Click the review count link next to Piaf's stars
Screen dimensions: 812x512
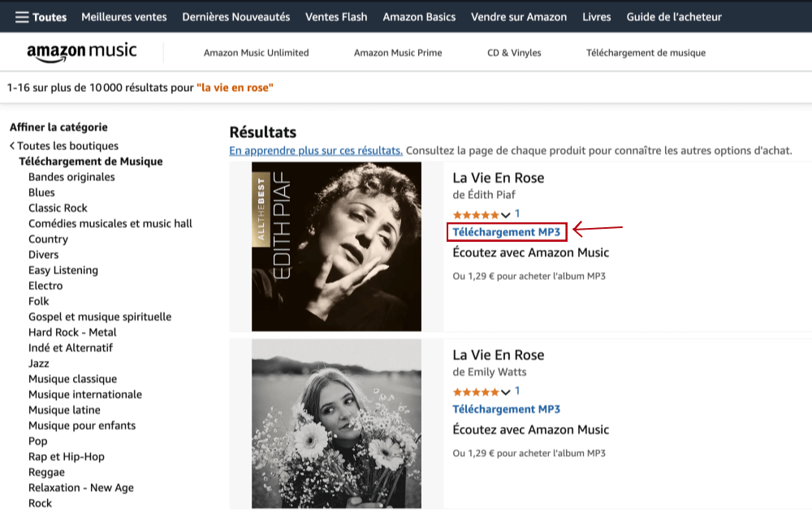[x=517, y=214]
